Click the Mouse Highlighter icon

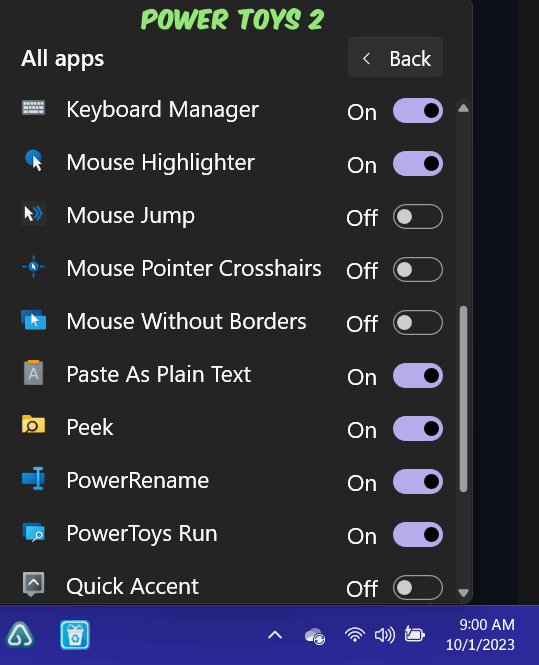(x=34, y=161)
